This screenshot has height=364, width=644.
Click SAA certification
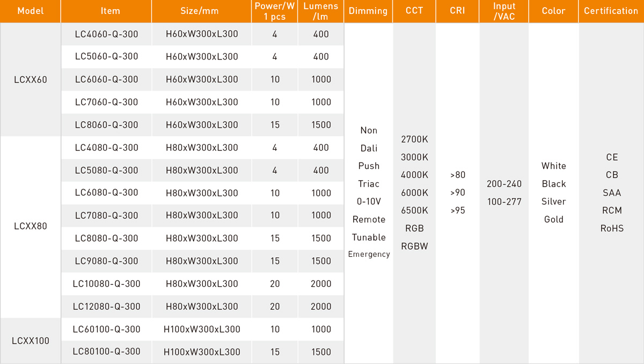click(x=611, y=193)
